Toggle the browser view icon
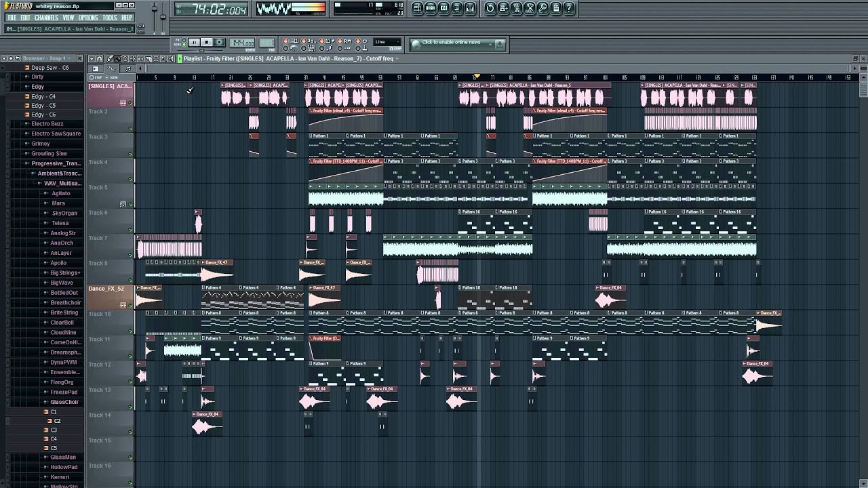 click(x=456, y=8)
